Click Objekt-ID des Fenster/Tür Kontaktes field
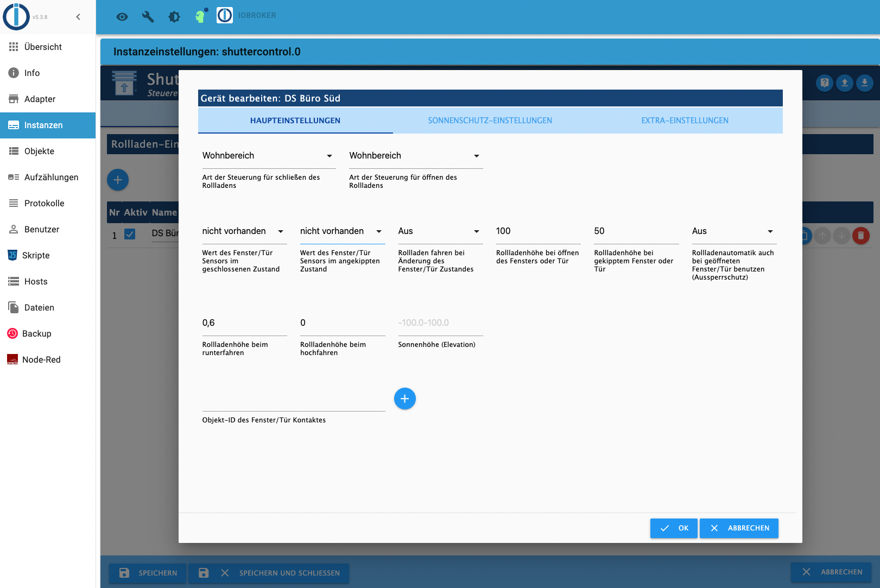This screenshot has width=880, height=588. pos(294,400)
